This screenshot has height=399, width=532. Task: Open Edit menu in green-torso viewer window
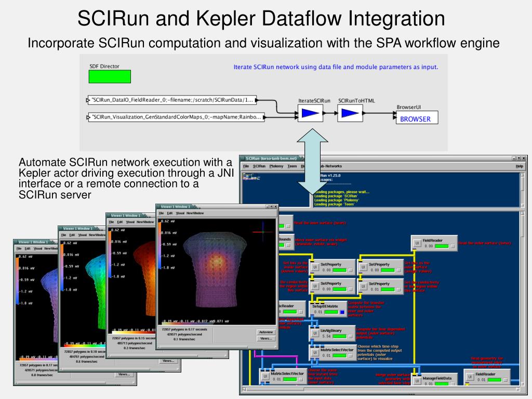pyautogui.click(x=72, y=235)
